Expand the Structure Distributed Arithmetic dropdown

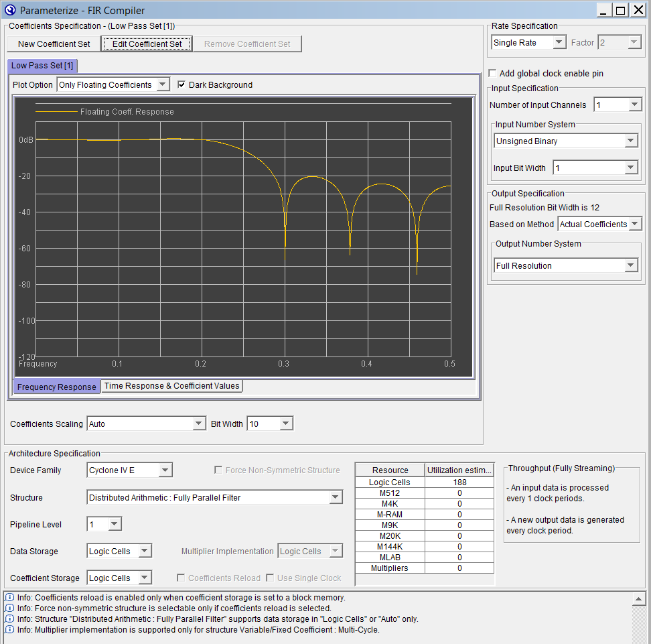[x=335, y=497]
